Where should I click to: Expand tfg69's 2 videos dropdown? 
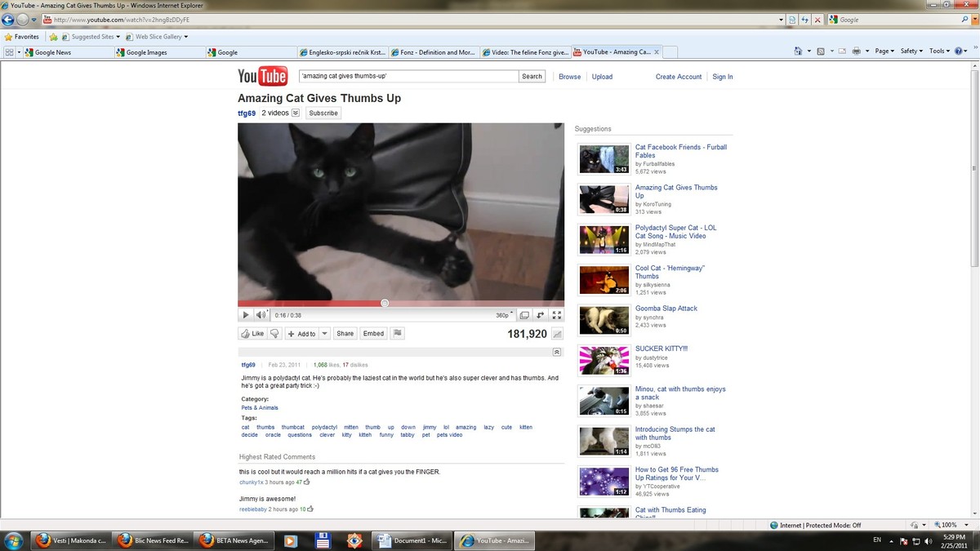[x=296, y=113]
